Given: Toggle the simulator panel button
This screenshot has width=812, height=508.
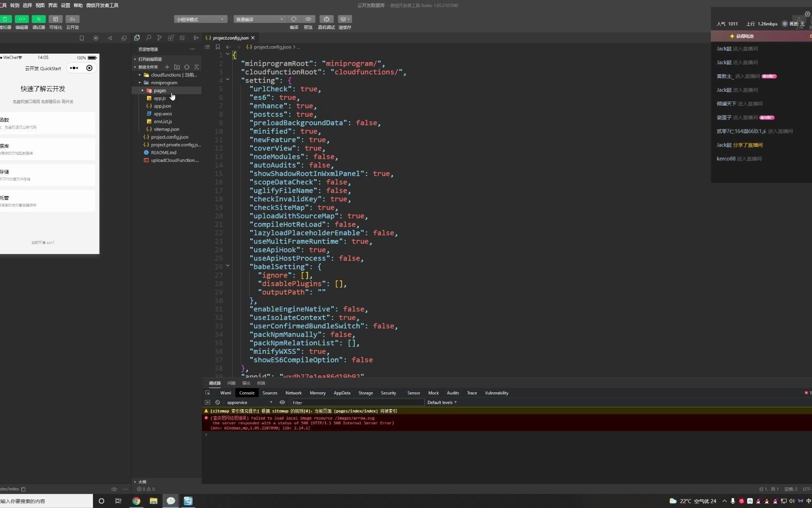Looking at the screenshot, I should [5, 19].
